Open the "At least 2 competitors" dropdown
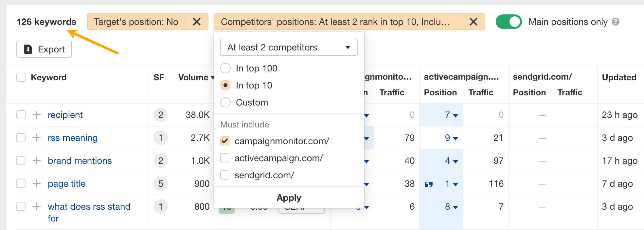This screenshot has width=644, height=230. coord(288,47)
